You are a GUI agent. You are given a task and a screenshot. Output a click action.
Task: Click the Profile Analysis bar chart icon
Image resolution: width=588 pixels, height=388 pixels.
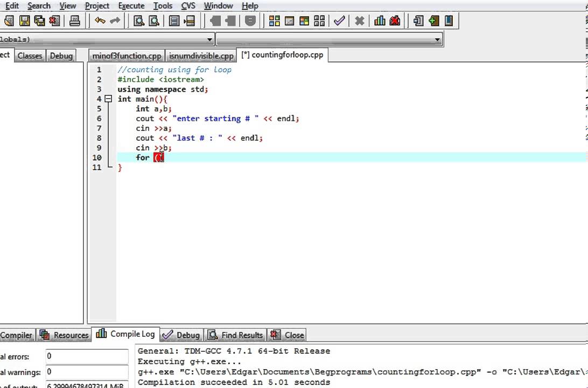[x=380, y=20]
